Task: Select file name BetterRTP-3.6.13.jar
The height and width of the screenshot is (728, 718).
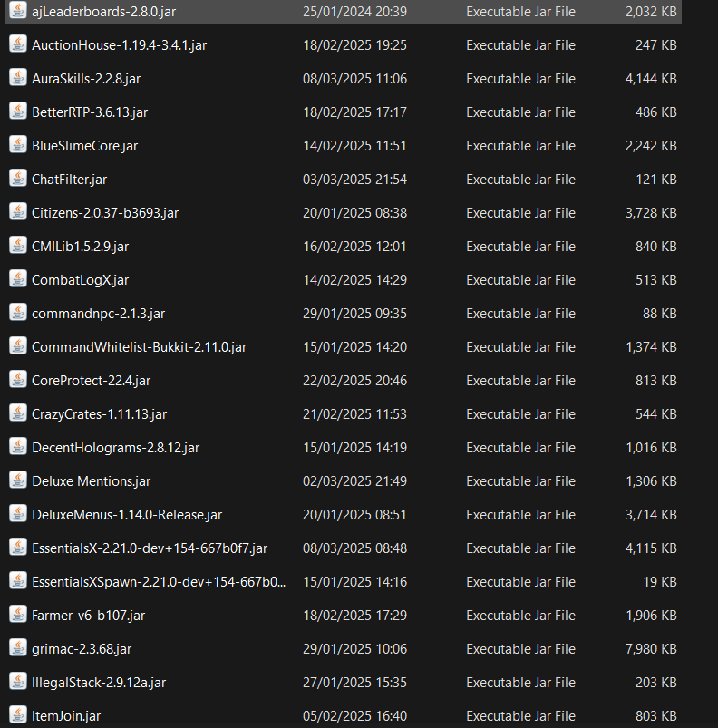Action: coord(90,112)
